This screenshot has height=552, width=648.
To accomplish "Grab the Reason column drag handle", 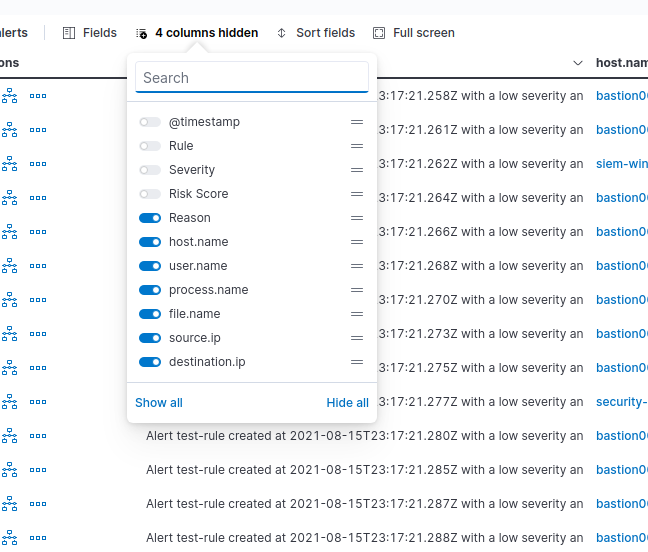I will pyautogui.click(x=357, y=218).
